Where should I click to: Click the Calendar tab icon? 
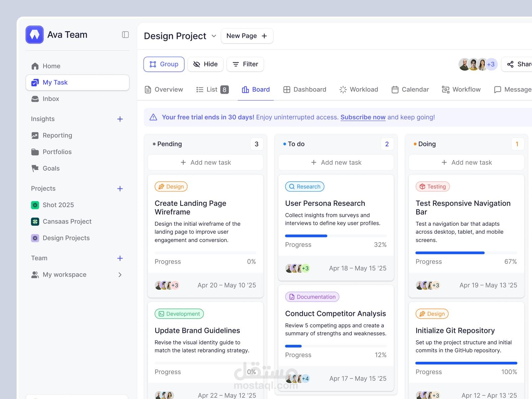395,89
